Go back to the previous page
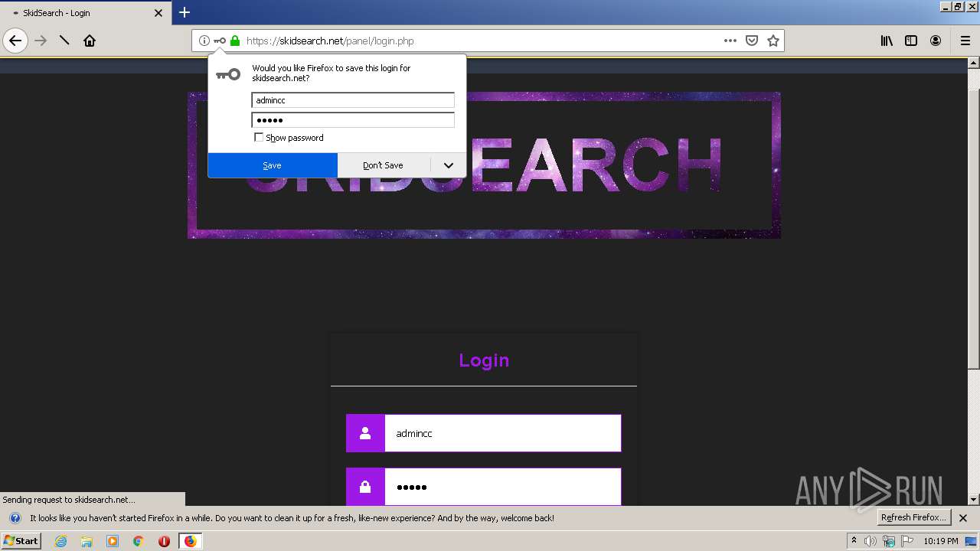Screen dimensions: 980x551 pos(15,41)
